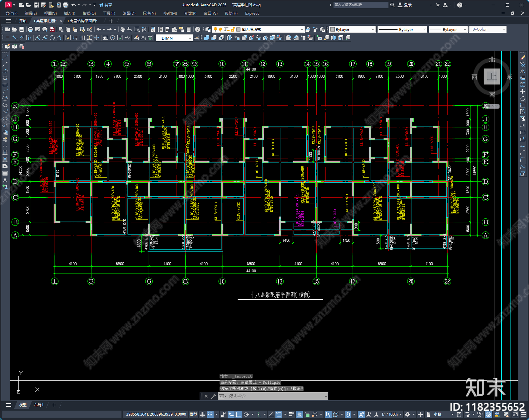This screenshot has height=420, width=529.
Task: Click the Erase tool in right toolbar
Action: coord(523,57)
